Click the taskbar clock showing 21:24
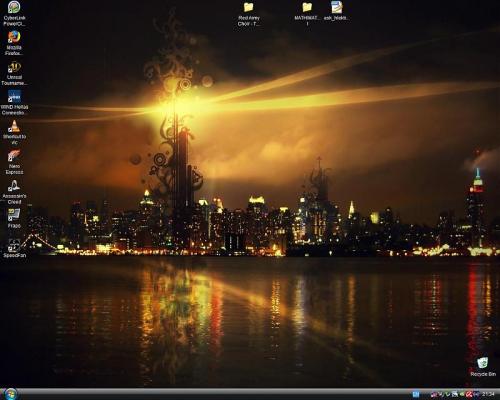This screenshot has height=400, width=500. 488,395
